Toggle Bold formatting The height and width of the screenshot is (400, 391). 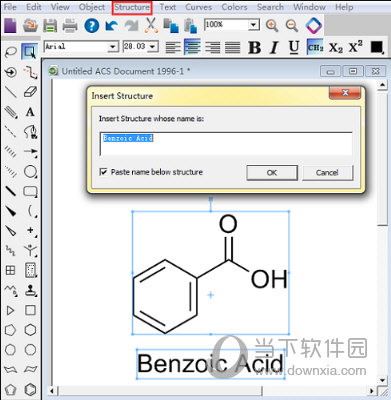[254, 47]
